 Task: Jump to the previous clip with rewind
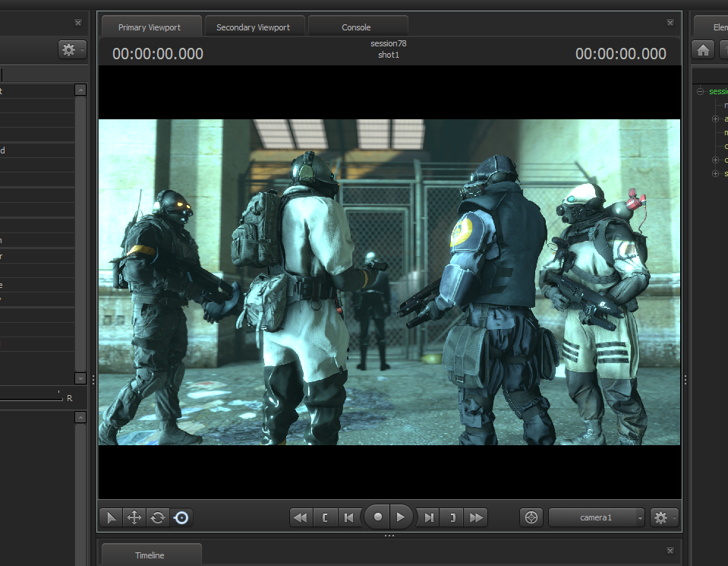pyautogui.click(x=301, y=517)
